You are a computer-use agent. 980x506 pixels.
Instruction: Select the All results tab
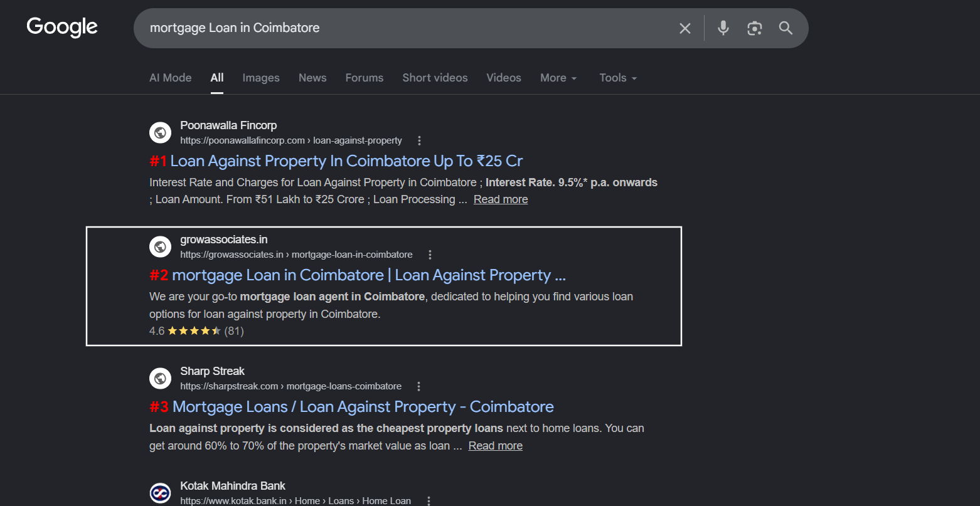point(217,78)
